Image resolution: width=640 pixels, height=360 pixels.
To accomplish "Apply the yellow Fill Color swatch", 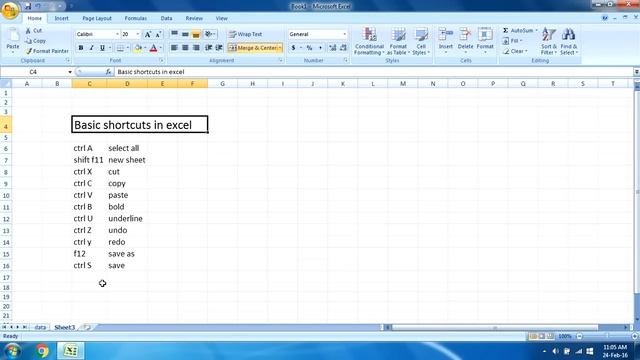I will pyautogui.click(x=138, y=48).
